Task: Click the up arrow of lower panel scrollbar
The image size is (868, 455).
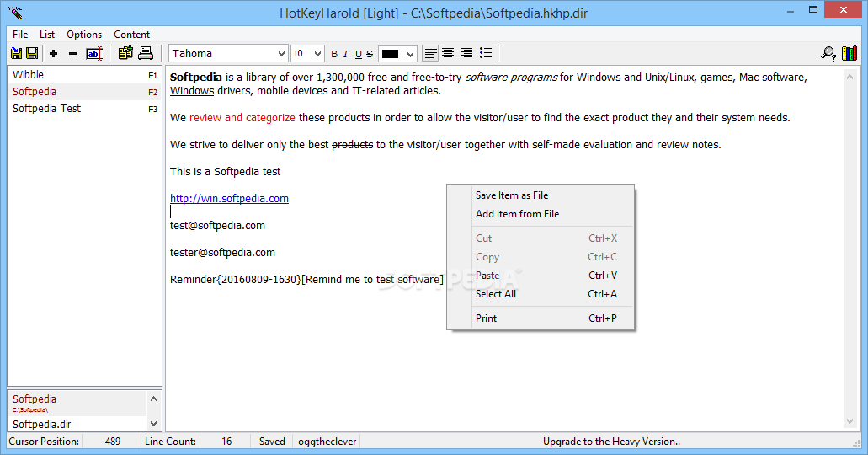Action: 153,399
